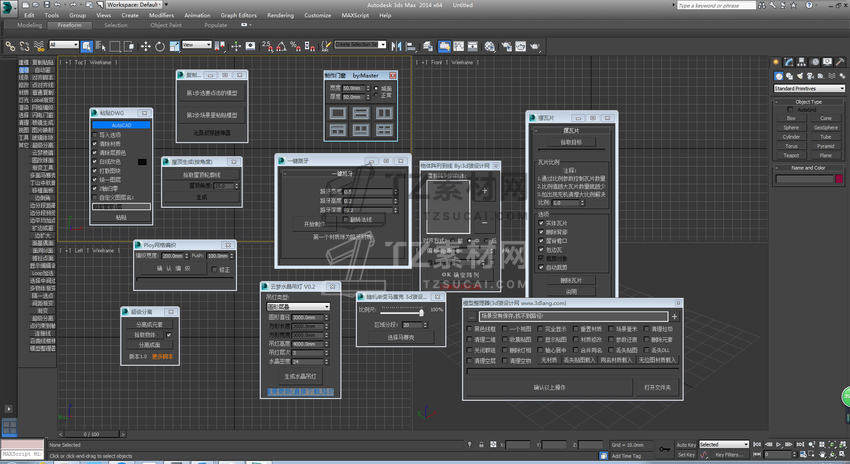
Task: Toggle 翻转法线 checkbox in 一键踢牙 window
Action: click(x=345, y=219)
